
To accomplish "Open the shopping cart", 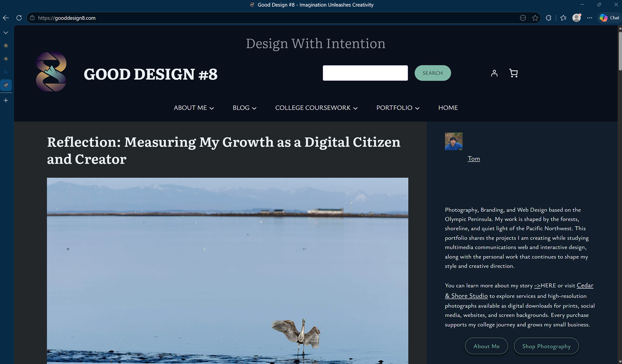I will point(513,73).
